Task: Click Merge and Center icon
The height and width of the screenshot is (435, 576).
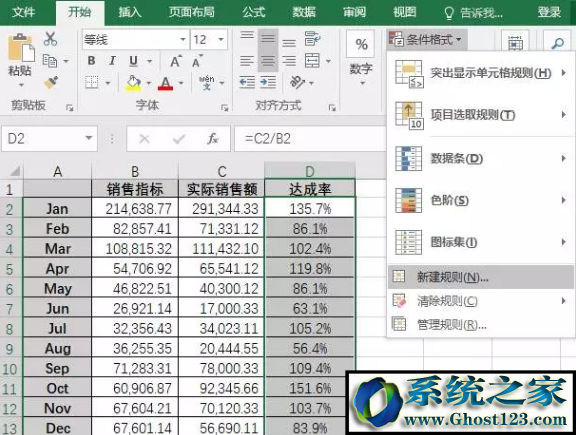Action: (312, 61)
